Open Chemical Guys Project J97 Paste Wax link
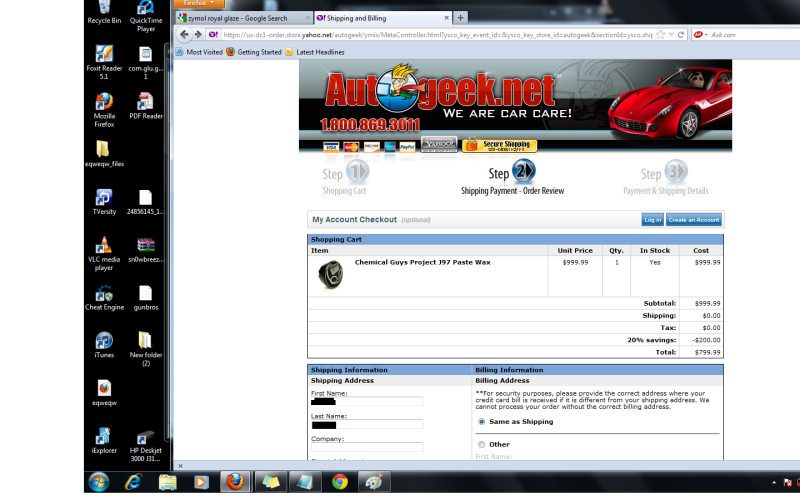This screenshot has height=500, width=800. point(422,262)
